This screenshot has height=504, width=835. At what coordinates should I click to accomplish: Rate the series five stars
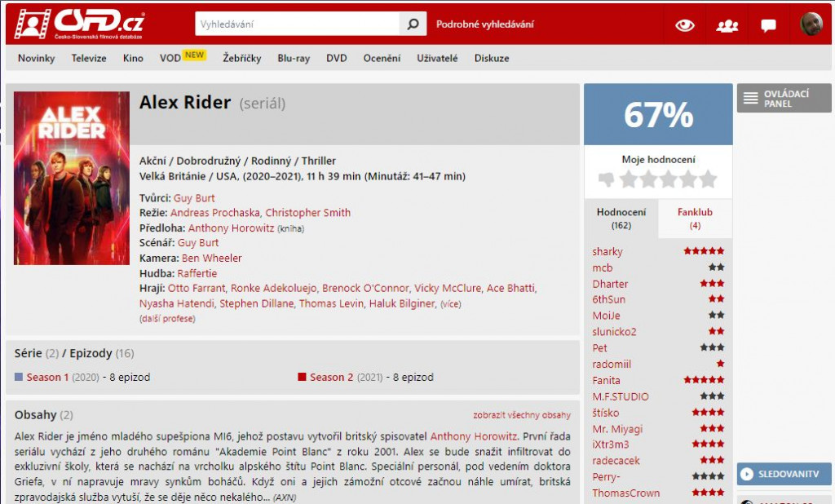[708, 179]
